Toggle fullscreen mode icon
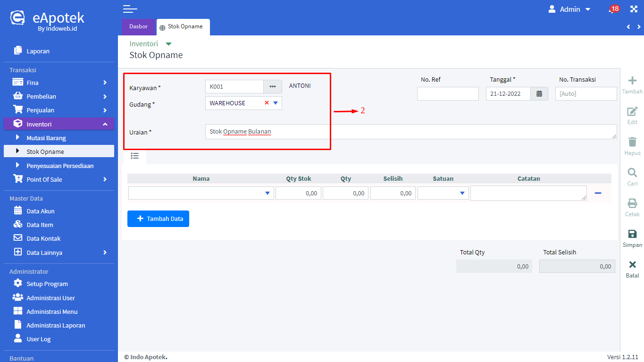This screenshot has width=644, height=362. click(x=634, y=9)
